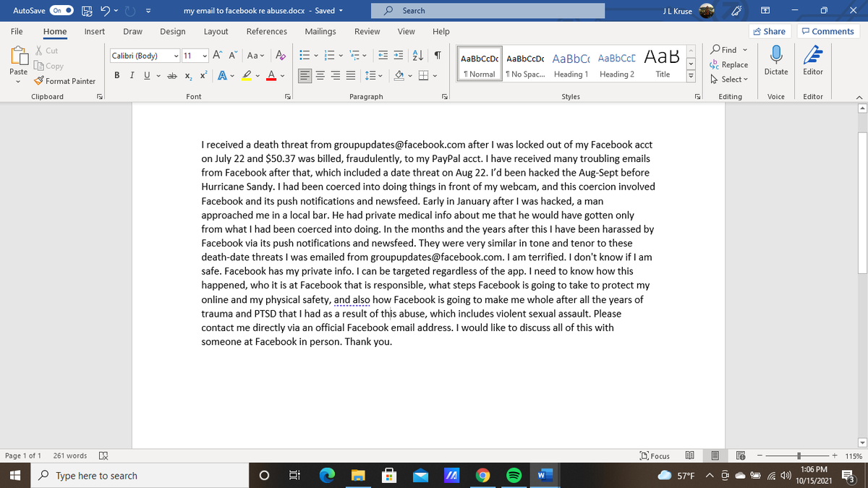The height and width of the screenshot is (488, 868).
Task: Click the Share button
Action: (x=770, y=31)
